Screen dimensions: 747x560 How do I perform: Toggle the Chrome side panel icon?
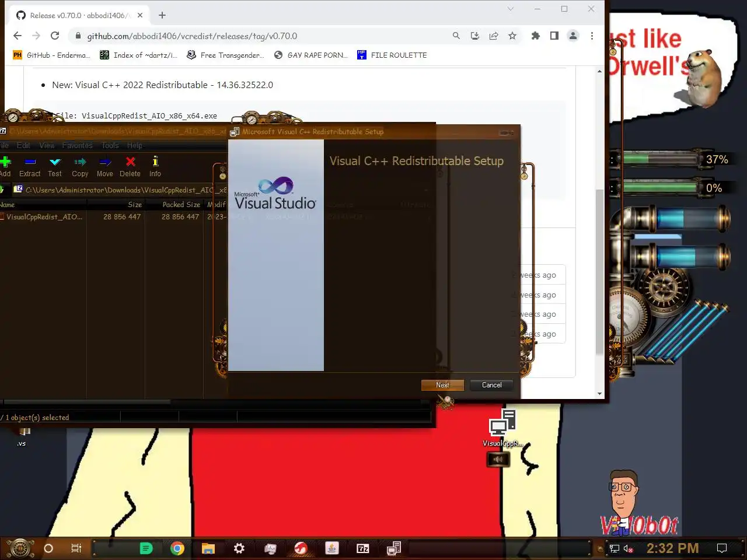(554, 36)
